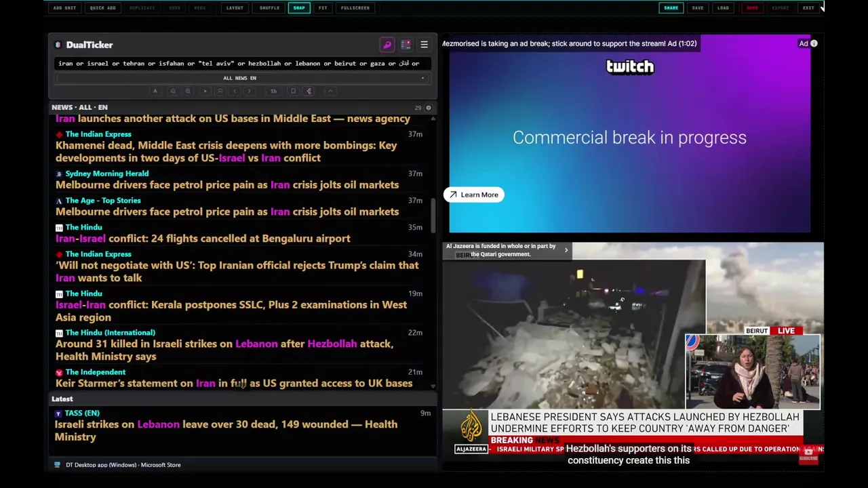The image size is (868, 488).
Task: Click the news list vertical scrollbar thumb
Action: pos(433,216)
